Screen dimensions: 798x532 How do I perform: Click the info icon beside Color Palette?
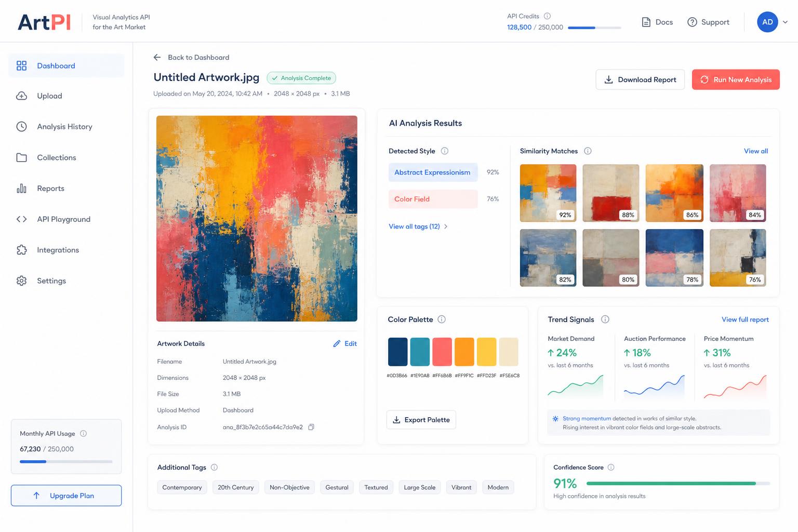click(442, 320)
